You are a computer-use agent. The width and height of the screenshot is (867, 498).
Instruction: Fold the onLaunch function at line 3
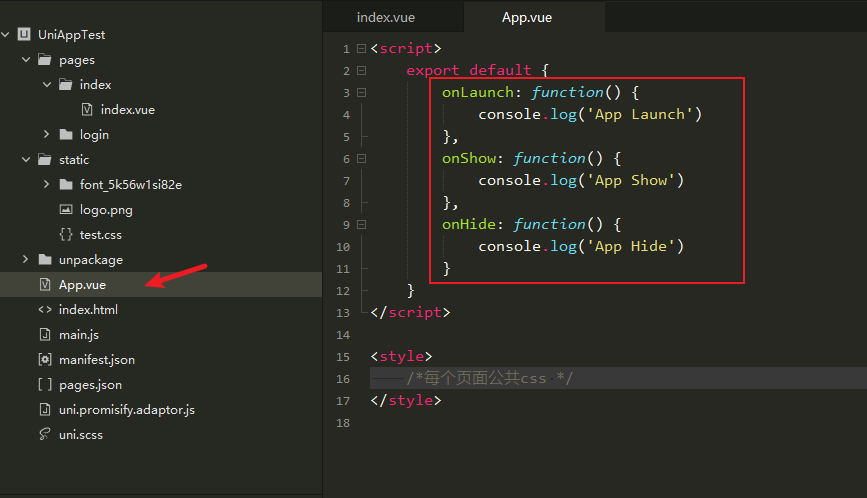click(x=361, y=92)
